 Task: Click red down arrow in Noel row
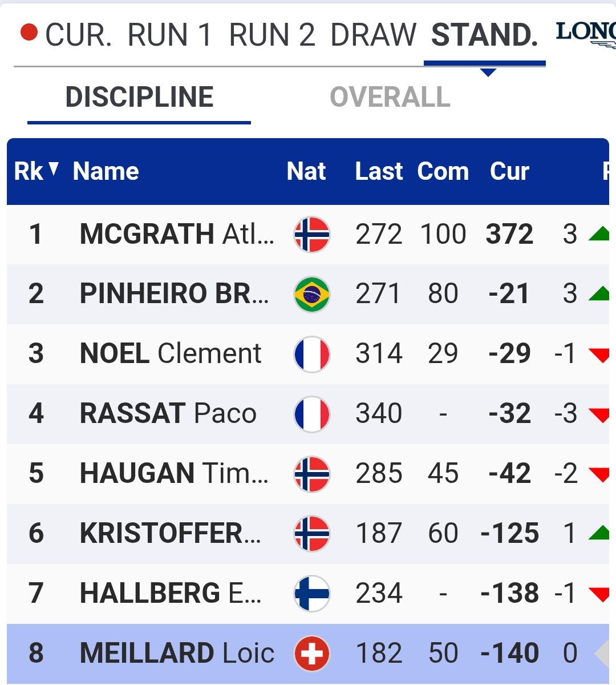[x=599, y=355]
